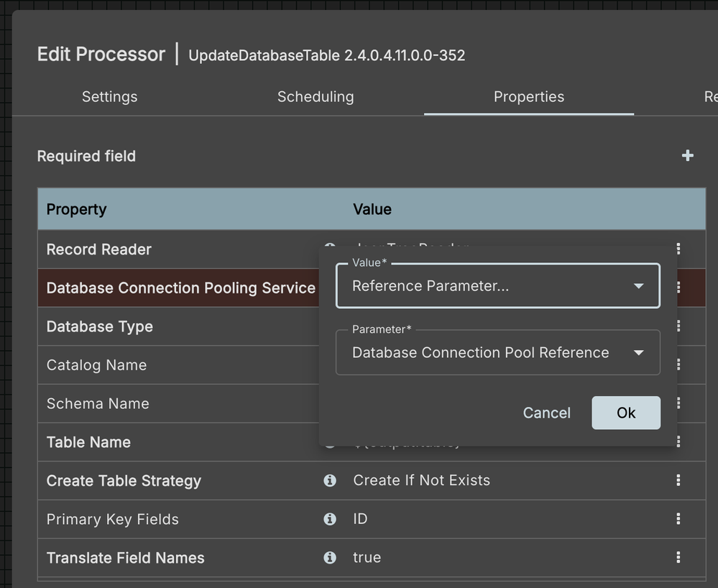Open the Create Table Strategy three-dot menu

tap(678, 480)
